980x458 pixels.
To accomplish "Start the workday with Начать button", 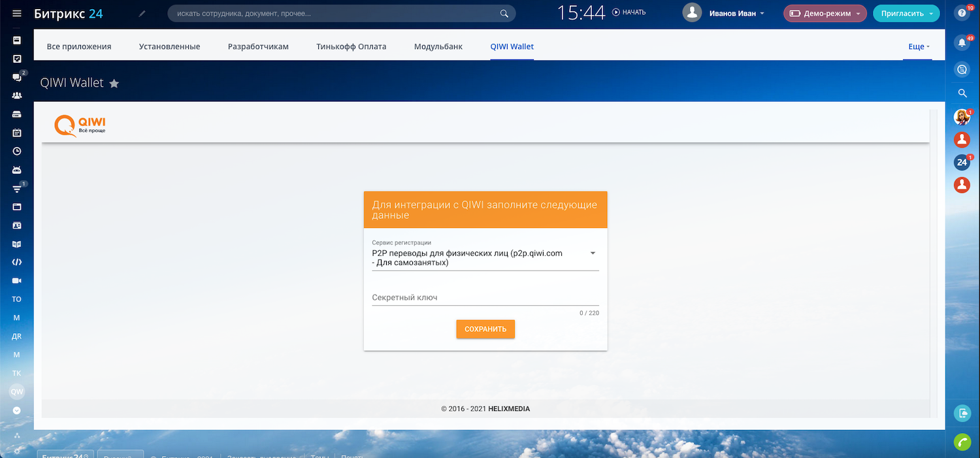I will click(629, 12).
